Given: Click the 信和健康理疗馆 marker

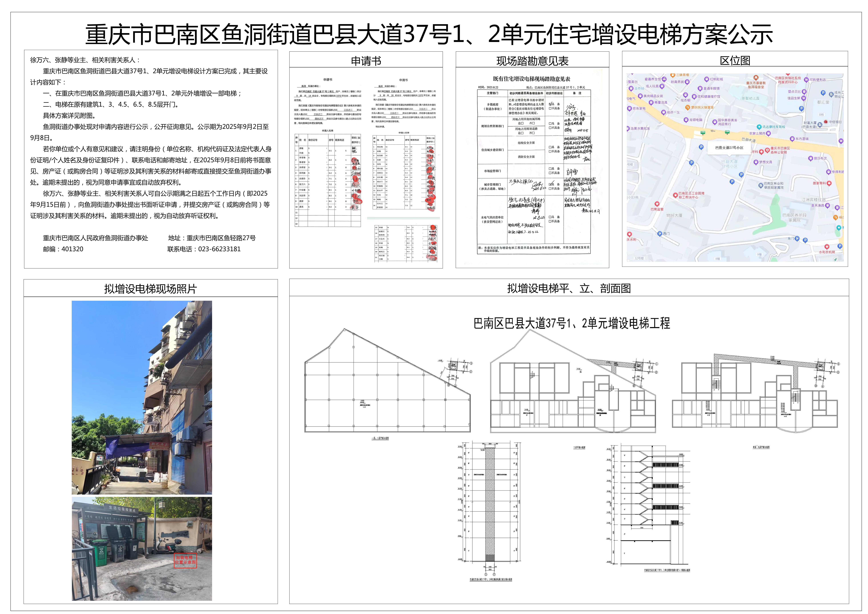Looking at the screenshot, I should point(694,97).
